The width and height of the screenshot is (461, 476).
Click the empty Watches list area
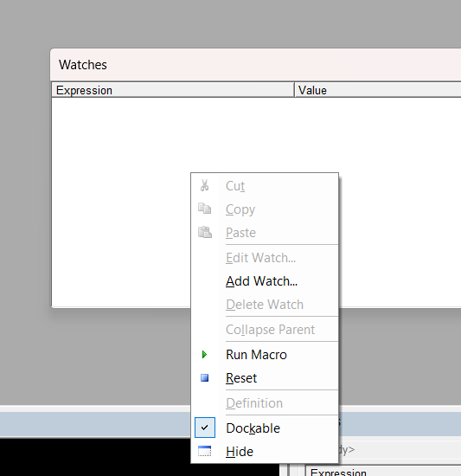pyautogui.click(x=121, y=201)
